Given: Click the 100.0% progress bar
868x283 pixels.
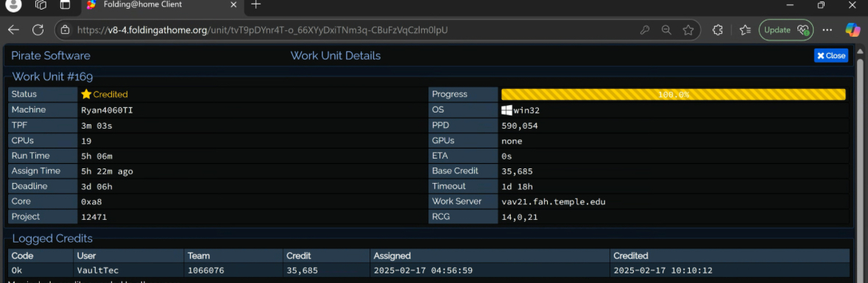Looking at the screenshot, I should click(673, 95).
